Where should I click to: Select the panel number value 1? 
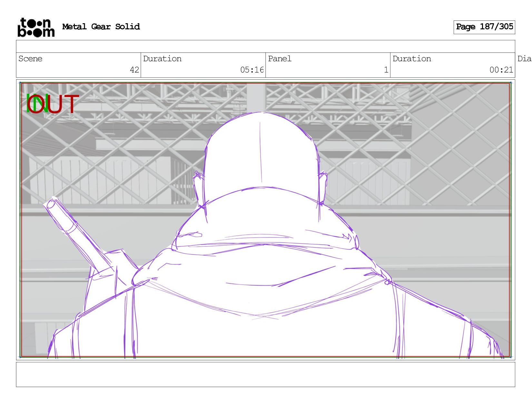click(x=386, y=70)
